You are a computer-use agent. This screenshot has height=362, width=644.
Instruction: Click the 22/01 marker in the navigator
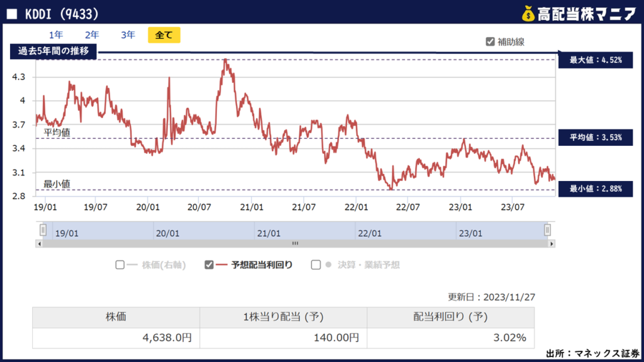tap(370, 234)
